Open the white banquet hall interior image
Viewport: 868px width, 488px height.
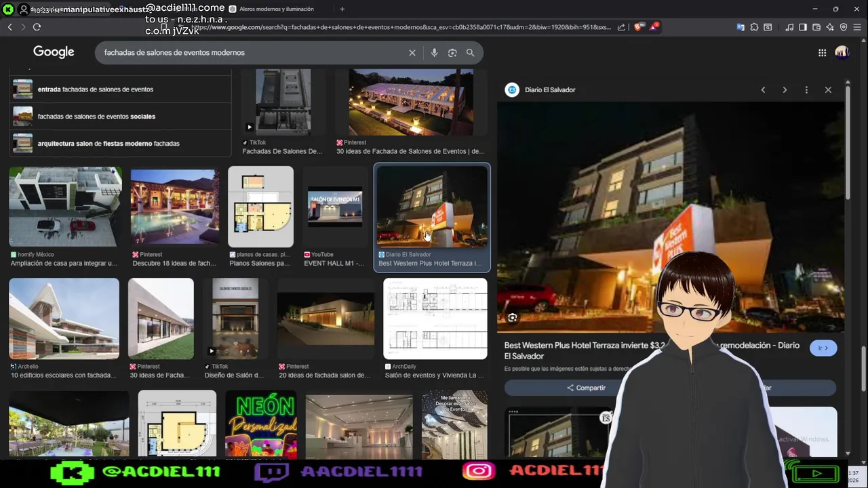point(359,425)
